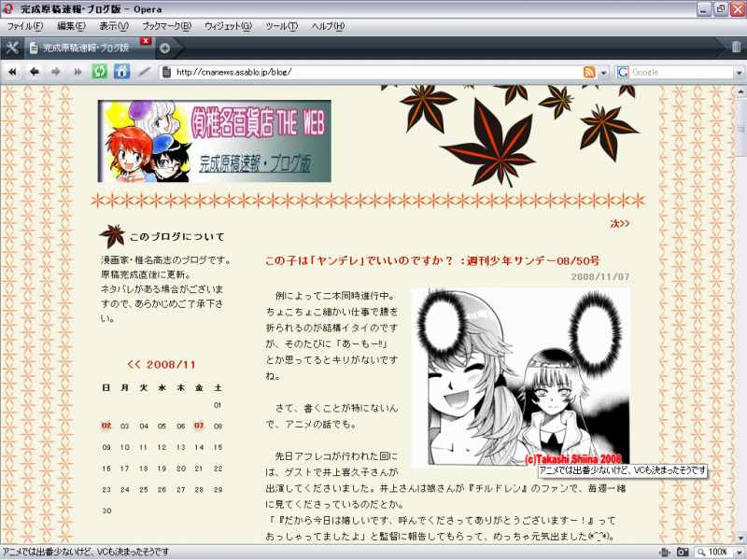Toggle fit to width in status bar
Viewport: 747px width, 560px height.
665,553
